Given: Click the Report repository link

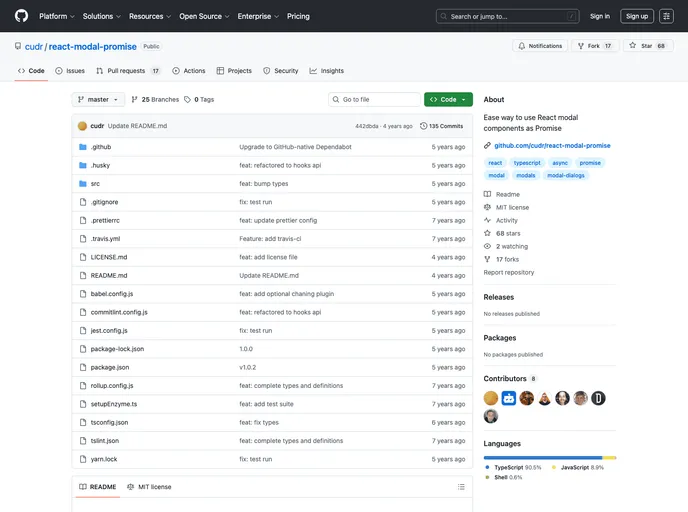Looking at the screenshot, I should coord(509,272).
